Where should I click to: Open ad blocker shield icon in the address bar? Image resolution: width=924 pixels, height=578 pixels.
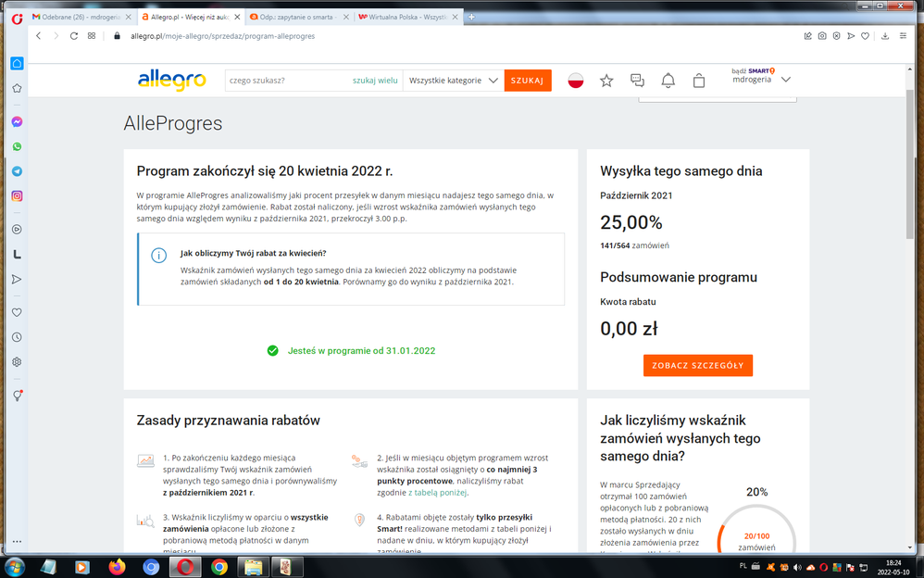[x=836, y=36]
